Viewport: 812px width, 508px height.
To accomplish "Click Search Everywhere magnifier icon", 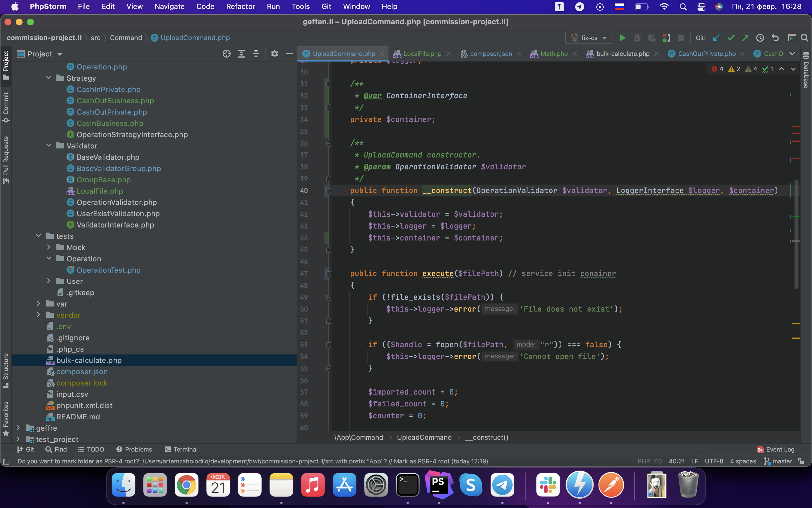I will [804, 38].
